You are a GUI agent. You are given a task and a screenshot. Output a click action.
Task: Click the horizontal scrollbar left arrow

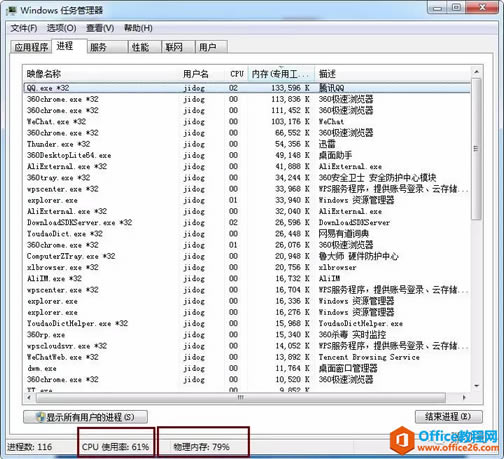coord(29,398)
